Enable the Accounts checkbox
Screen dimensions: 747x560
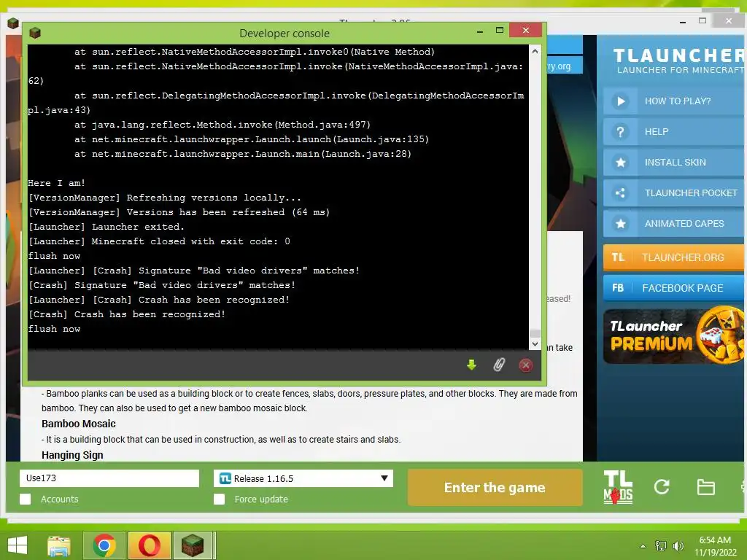(x=26, y=499)
